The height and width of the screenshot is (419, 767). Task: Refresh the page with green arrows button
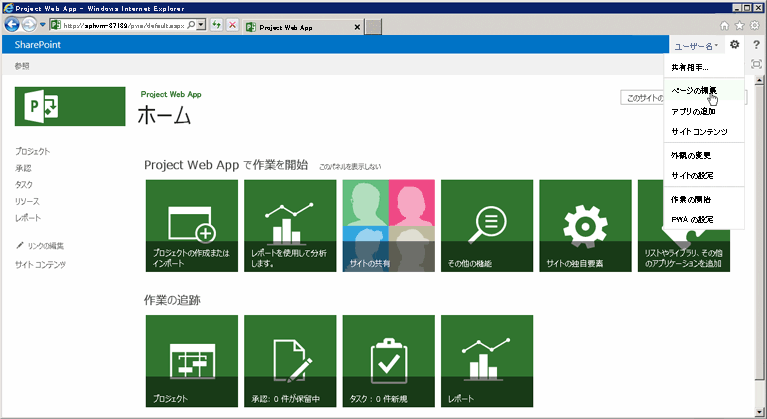pyautogui.click(x=216, y=25)
